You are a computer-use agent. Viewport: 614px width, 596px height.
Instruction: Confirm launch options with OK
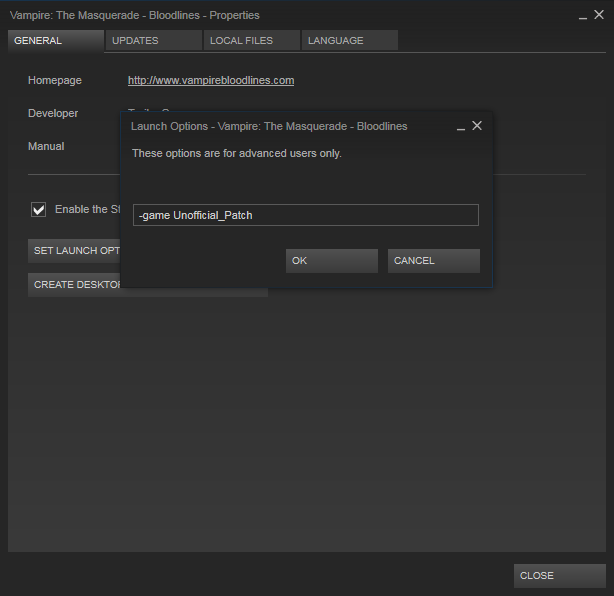point(332,261)
